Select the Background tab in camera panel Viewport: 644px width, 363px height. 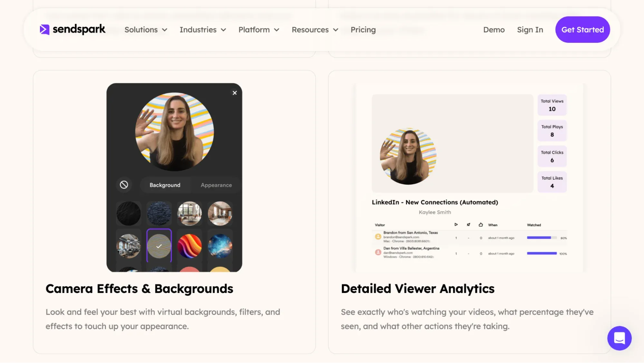(x=165, y=185)
